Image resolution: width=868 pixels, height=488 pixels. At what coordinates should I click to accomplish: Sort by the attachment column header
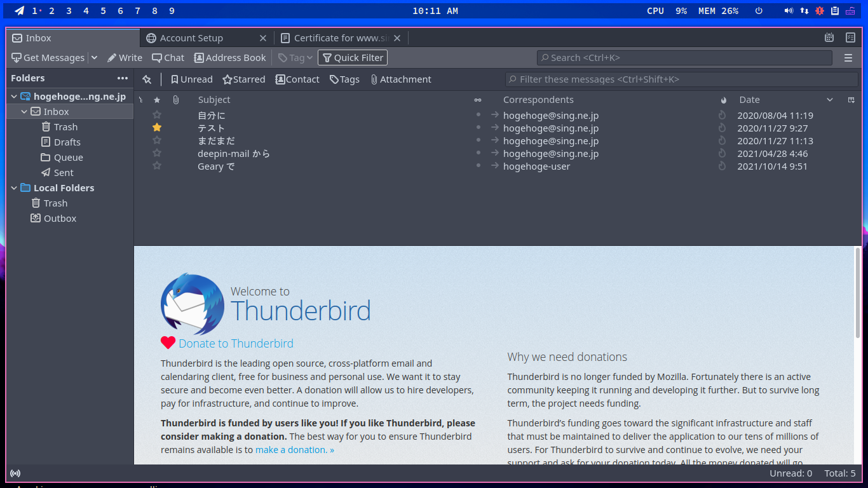pos(176,100)
